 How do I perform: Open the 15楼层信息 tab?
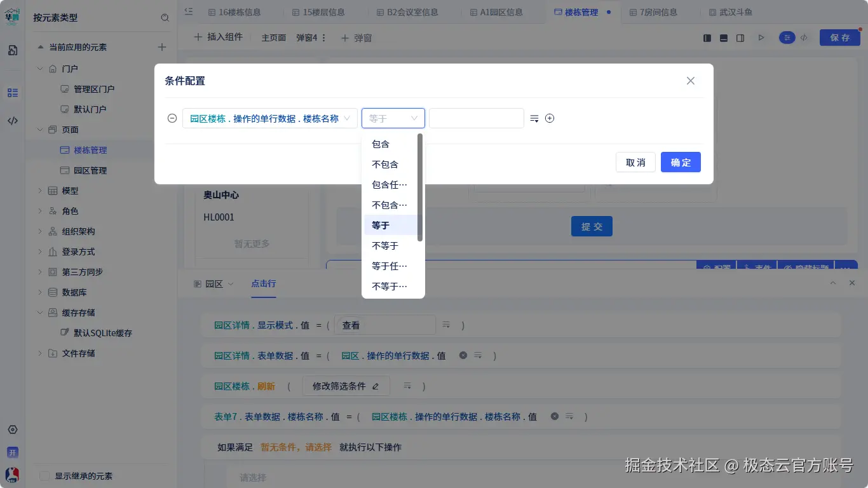[x=318, y=12]
